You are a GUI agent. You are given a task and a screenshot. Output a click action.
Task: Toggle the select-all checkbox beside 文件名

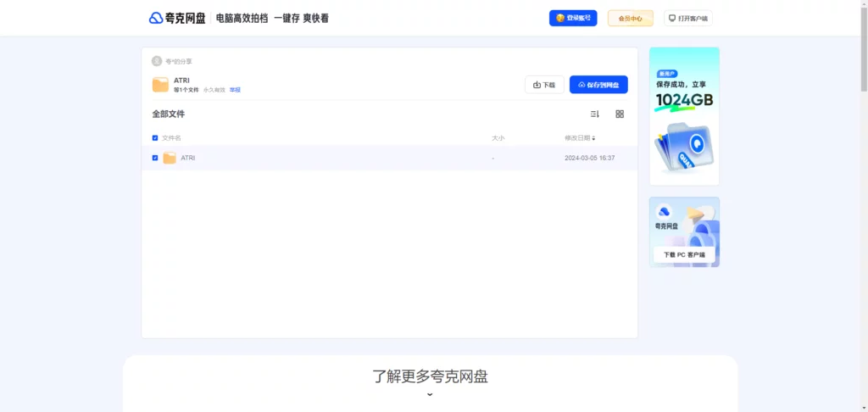[155, 138]
